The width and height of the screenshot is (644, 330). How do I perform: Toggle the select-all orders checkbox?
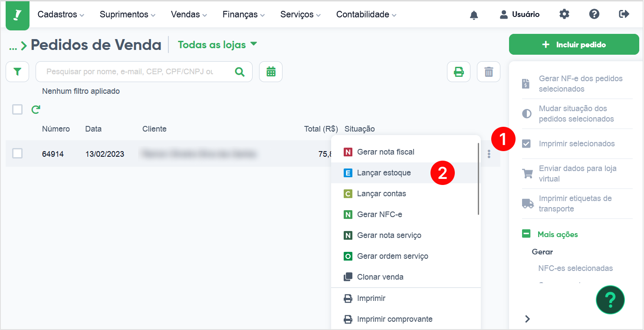[17, 109]
